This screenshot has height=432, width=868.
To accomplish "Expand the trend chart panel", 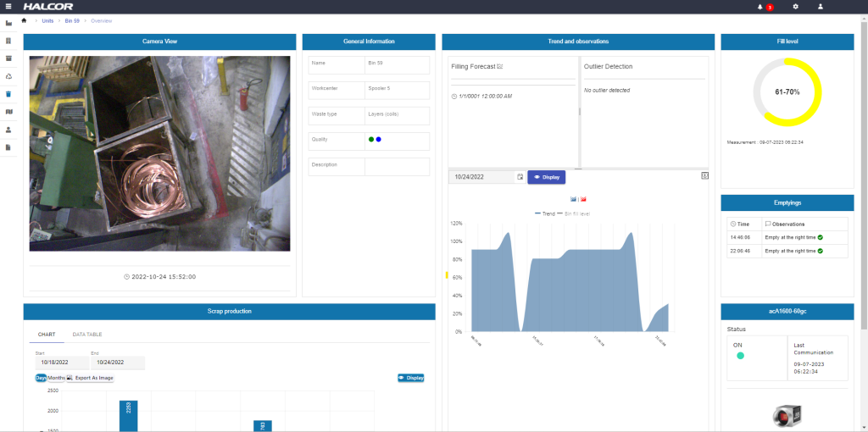I will click(704, 175).
